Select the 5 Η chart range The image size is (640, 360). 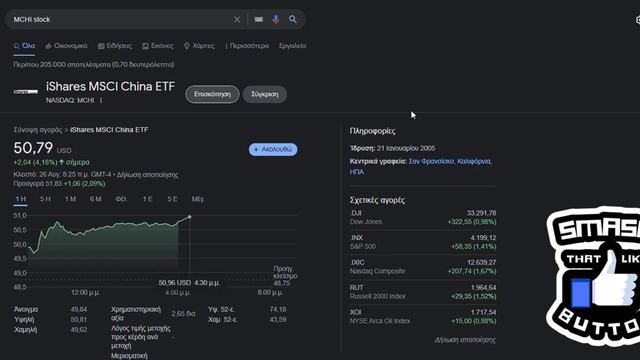click(45, 199)
